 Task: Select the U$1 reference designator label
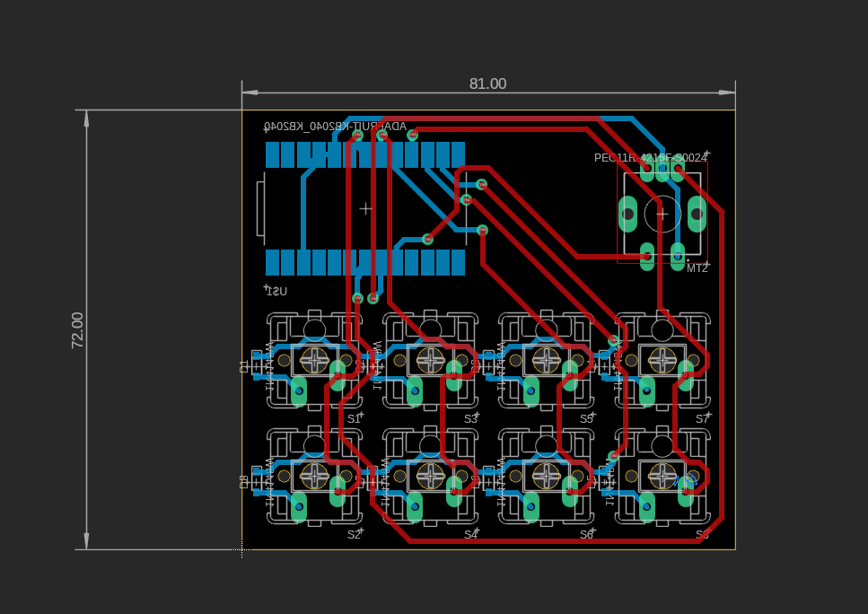point(276,291)
